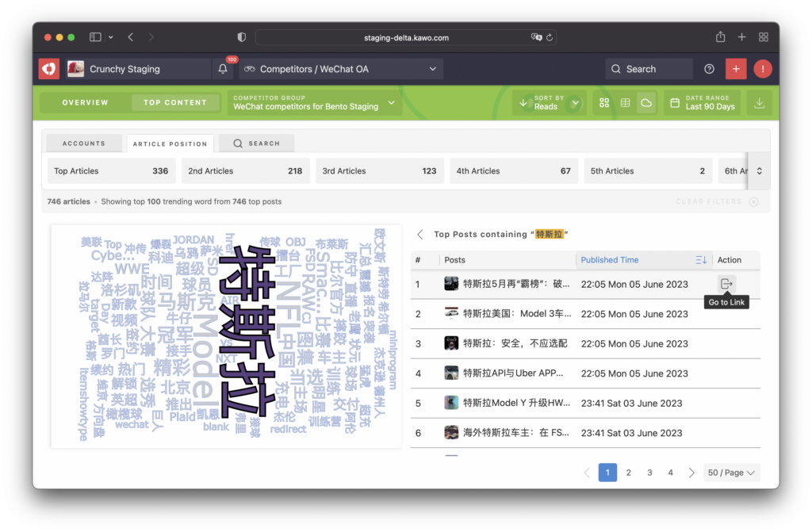Open the help question mark icon
Screen dimensions: 812x532
coord(709,69)
